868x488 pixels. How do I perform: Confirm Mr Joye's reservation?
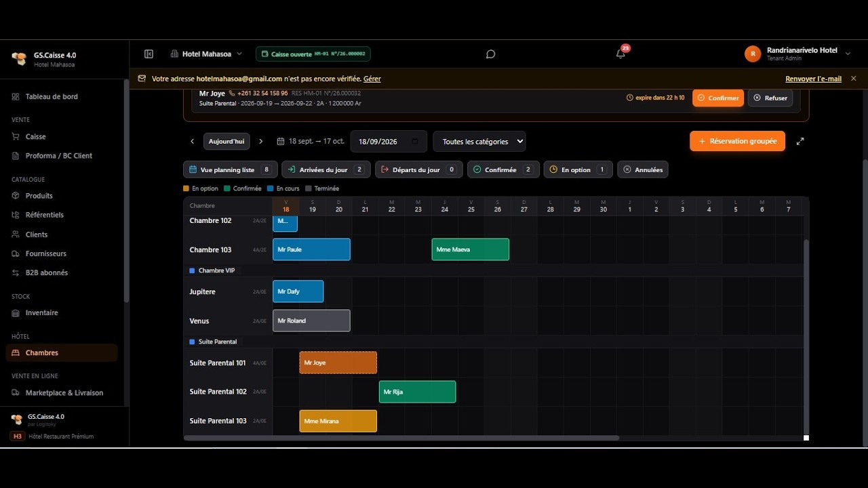coord(718,98)
